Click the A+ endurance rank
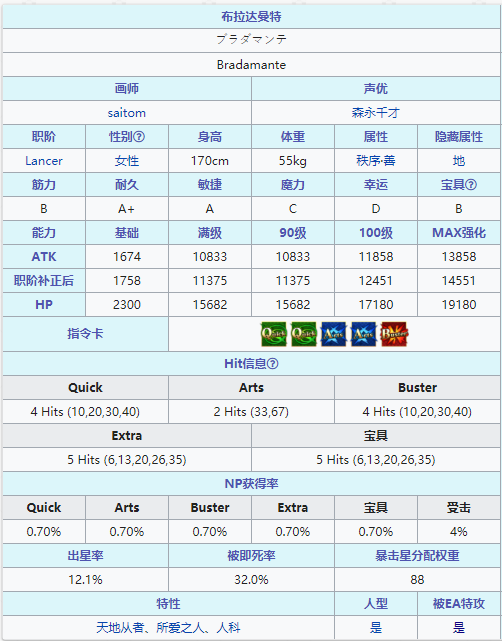 [127, 209]
